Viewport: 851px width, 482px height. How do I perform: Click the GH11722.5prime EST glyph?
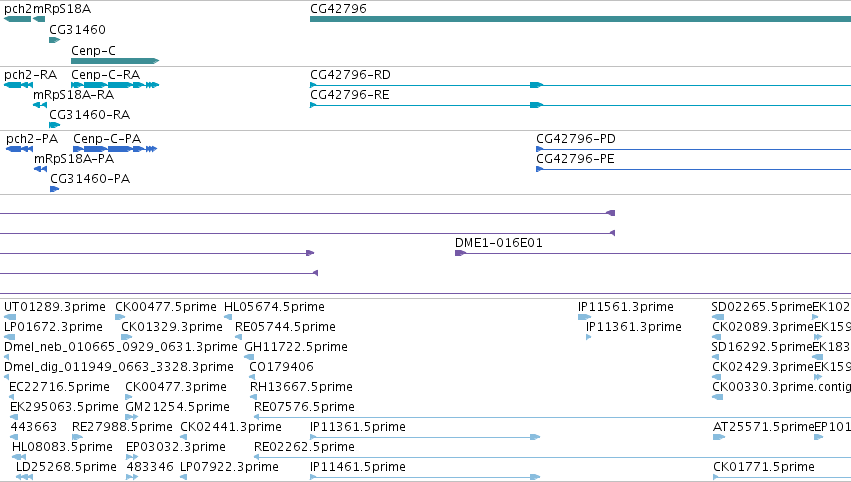[x=249, y=357]
